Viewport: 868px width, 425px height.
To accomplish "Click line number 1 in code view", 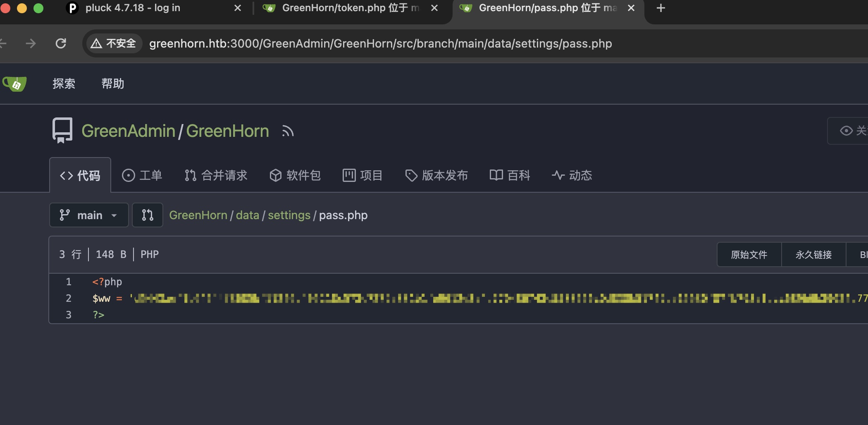I will [x=69, y=282].
